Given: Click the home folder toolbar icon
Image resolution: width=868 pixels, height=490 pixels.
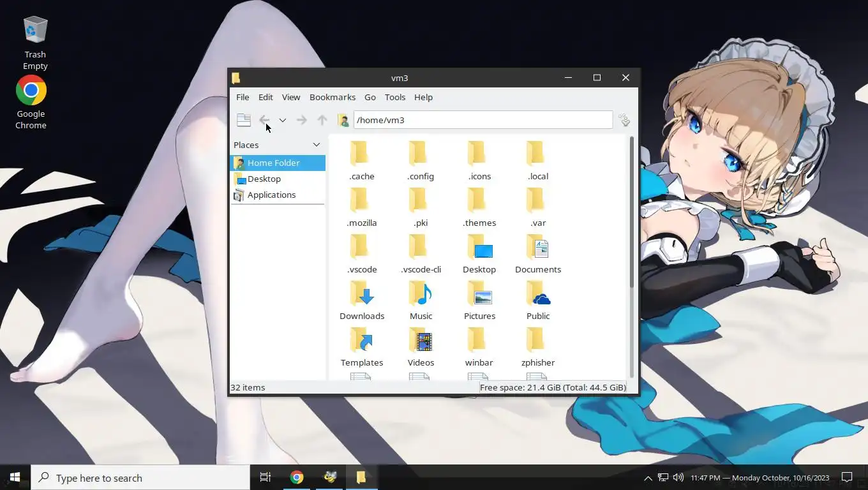Looking at the screenshot, I should click(343, 120).
